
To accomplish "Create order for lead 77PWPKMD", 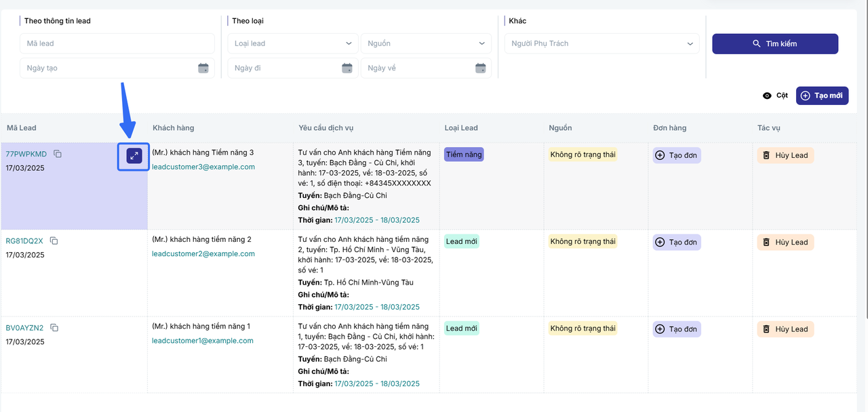I will (x=677, y=155).
